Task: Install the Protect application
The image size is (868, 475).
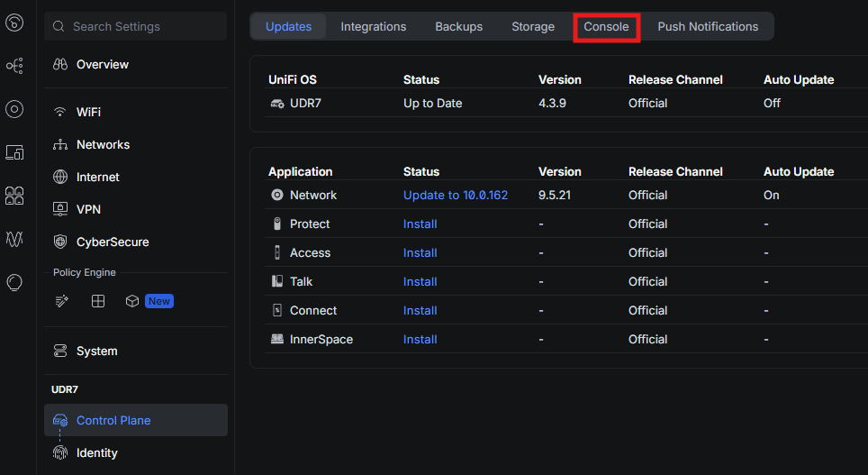Action: (x=420, y=224)
